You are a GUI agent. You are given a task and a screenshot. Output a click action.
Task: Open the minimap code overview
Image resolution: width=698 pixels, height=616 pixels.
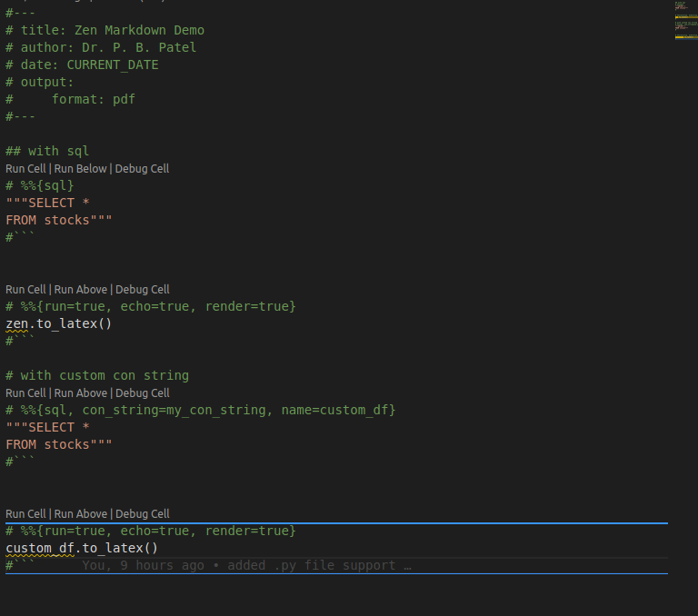[685, 21]
